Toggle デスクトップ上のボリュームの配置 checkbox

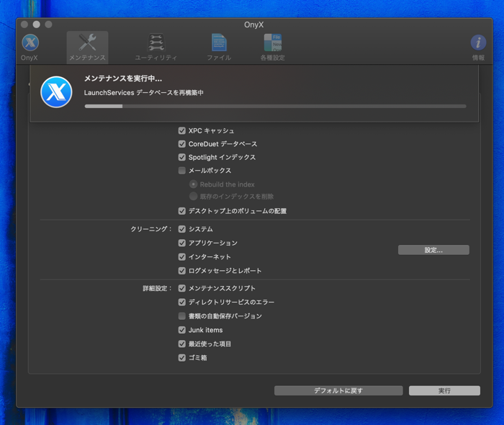point(182,211)
